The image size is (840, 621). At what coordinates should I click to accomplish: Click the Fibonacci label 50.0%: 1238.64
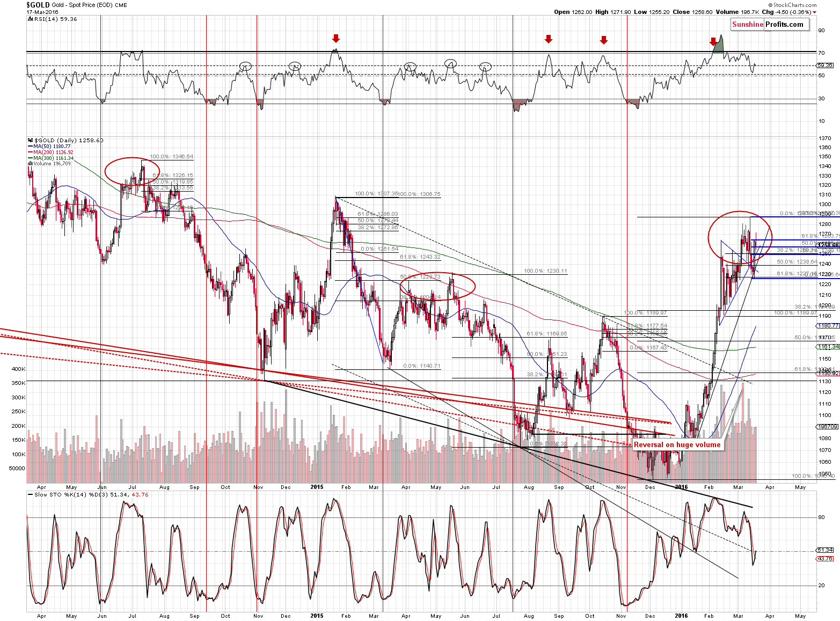click(x=797, y=262)
